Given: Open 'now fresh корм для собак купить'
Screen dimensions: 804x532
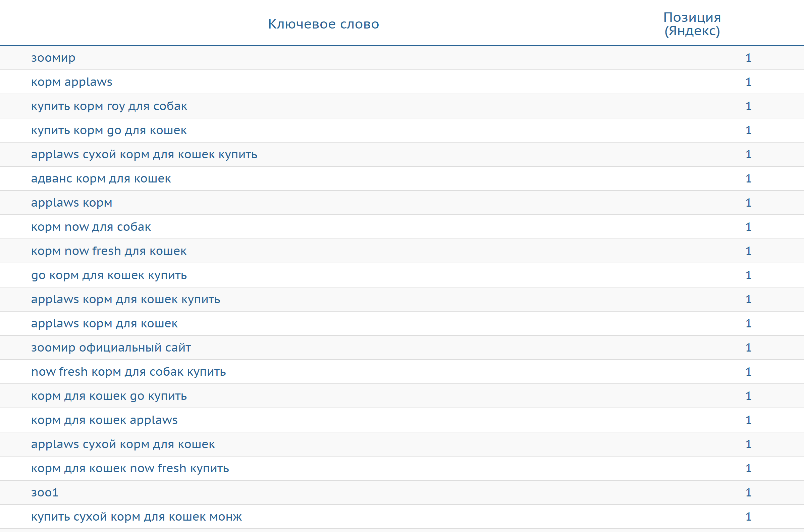Looking at the screenshot, I should 128,372.
